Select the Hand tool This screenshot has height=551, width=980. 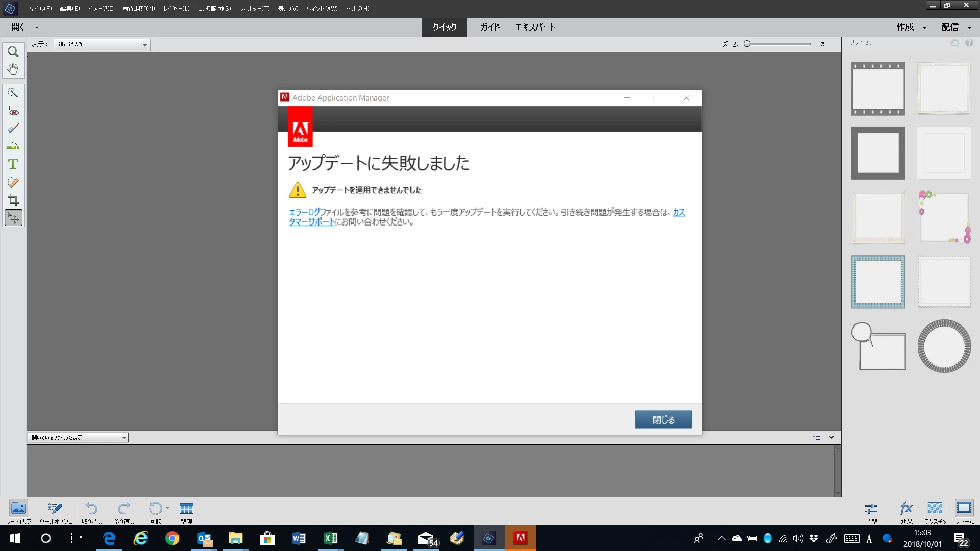13,69
